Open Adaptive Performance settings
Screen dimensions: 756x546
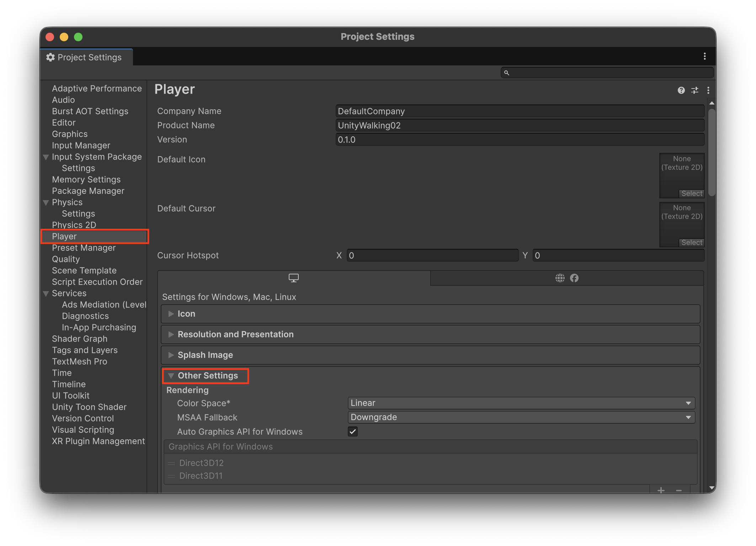pos(97,89)
